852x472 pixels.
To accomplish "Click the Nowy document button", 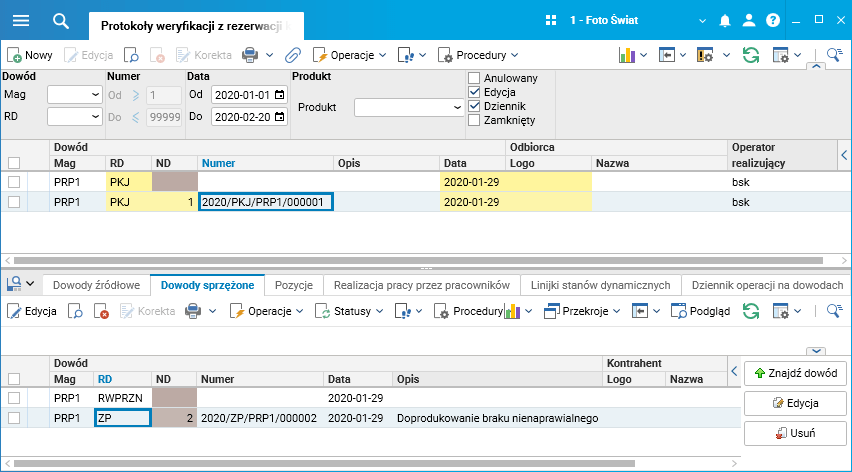I will pyautogui.click(x=30, y=55).
